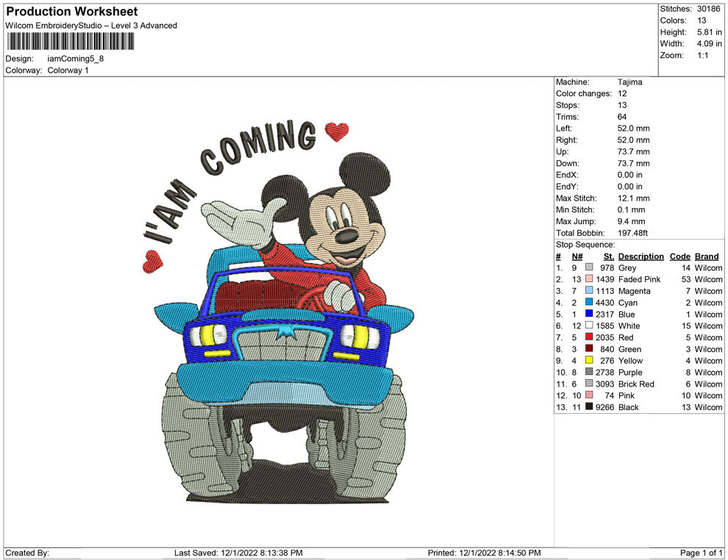Click the barcode below the software name
The height and width of the screenshot is (560, 728).
(71, 41)
